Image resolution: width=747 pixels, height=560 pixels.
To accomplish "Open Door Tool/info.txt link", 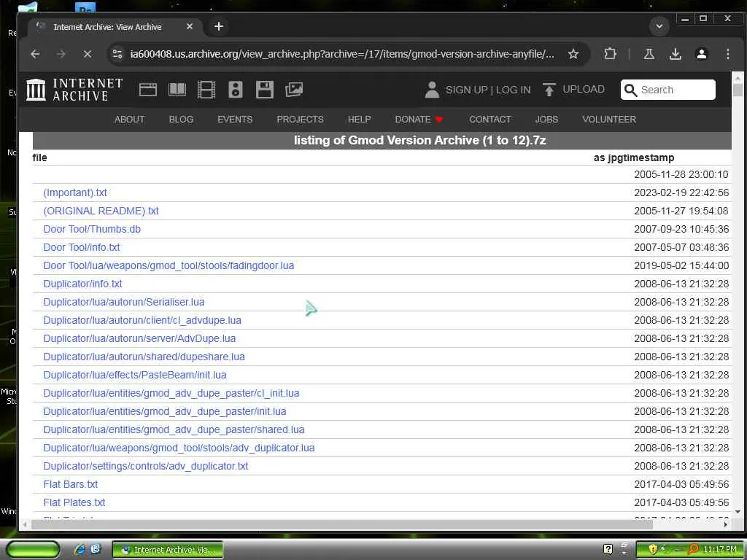I will pyautogui.click(x=82, y=248).
